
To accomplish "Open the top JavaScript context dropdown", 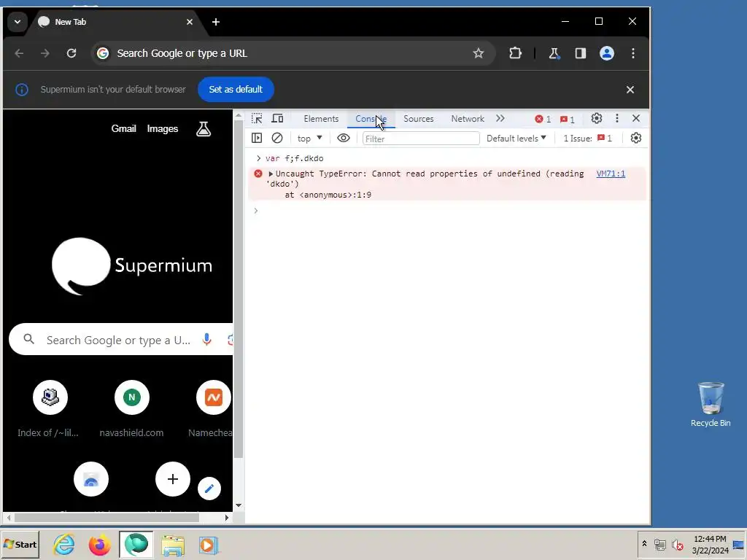I will coord(309,138).
